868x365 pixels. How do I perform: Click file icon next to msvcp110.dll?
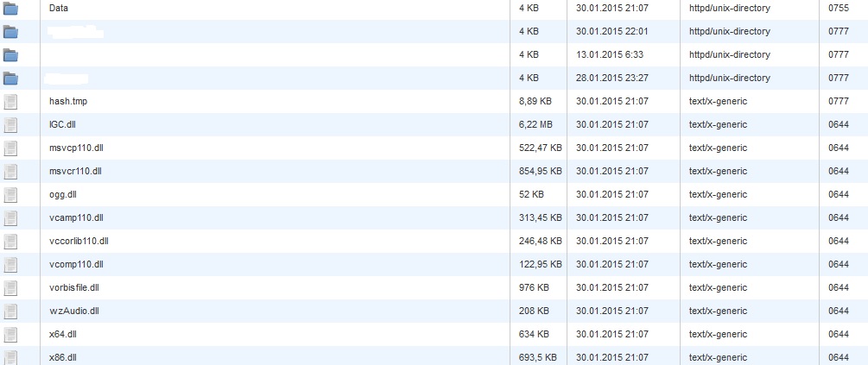(x=10, y=148)
